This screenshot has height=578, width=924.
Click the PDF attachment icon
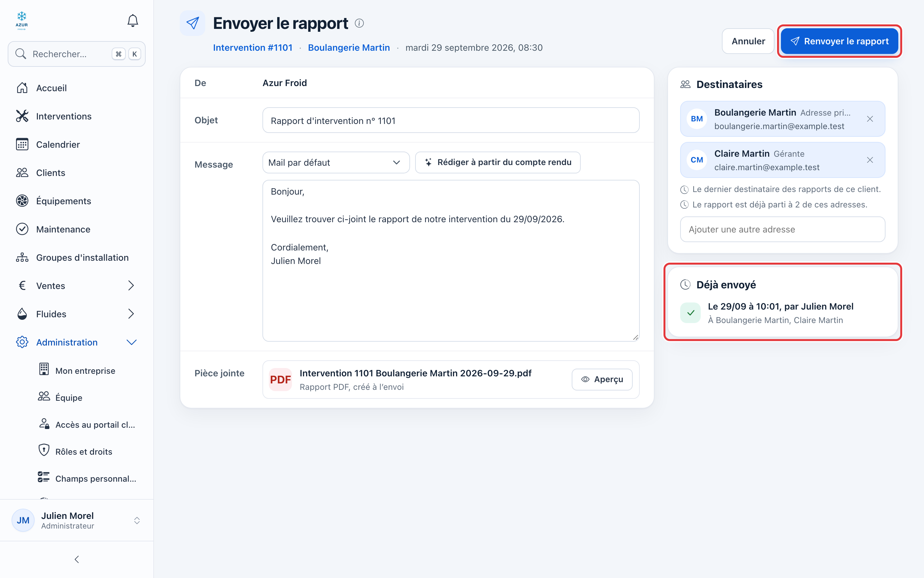point(280,379)
